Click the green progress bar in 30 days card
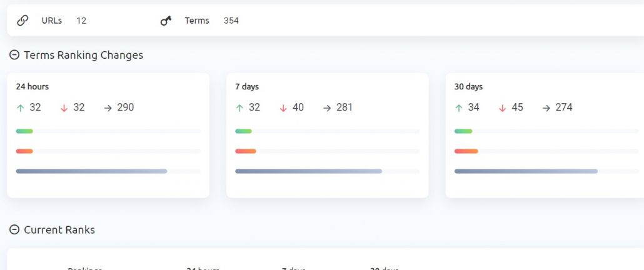 coord(463,131)
